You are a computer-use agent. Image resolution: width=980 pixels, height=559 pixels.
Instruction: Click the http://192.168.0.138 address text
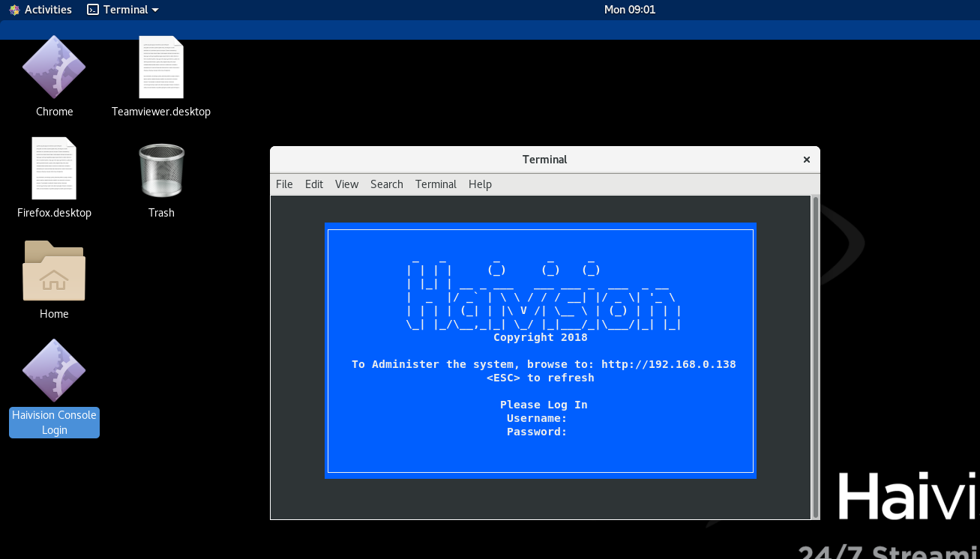[668, 364]
